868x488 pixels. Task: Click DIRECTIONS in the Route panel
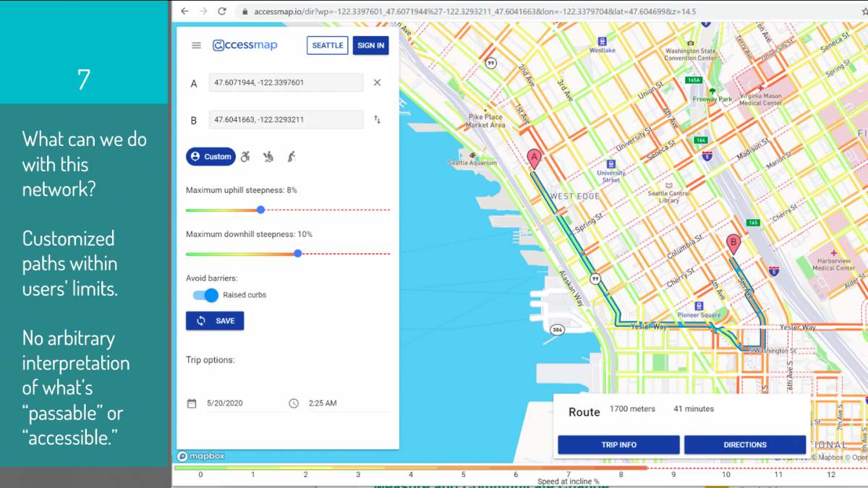tap(745, 444)
